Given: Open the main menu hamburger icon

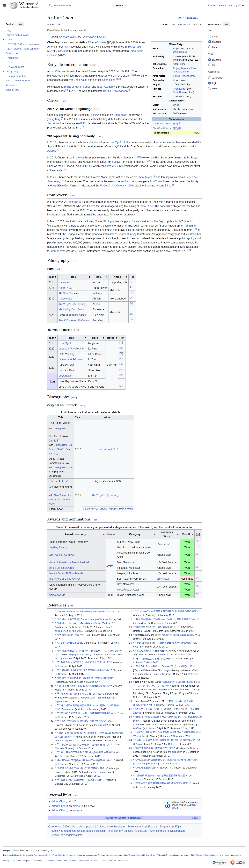Looking at the screenshot, I should point(4,5).
